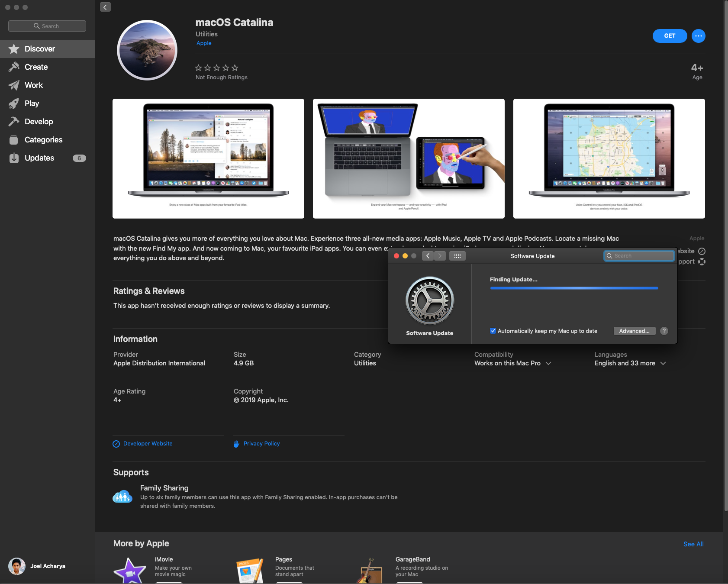
Task: Click the macOS Catalina app icon
Action: (147, 50)
